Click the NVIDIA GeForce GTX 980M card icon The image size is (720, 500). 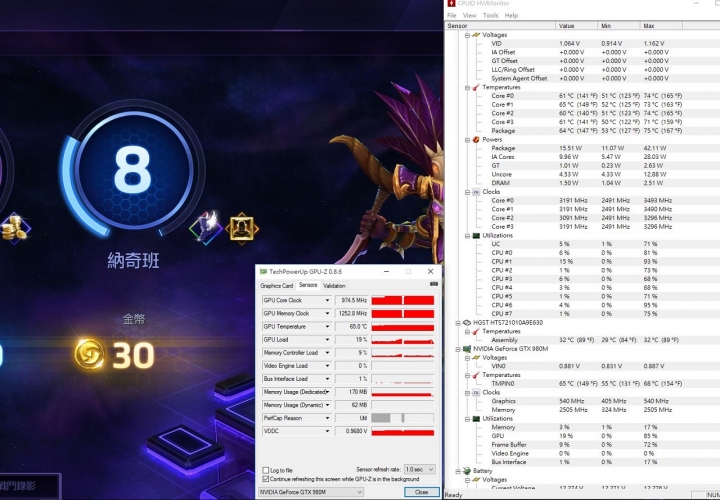(x=467, y=349)
